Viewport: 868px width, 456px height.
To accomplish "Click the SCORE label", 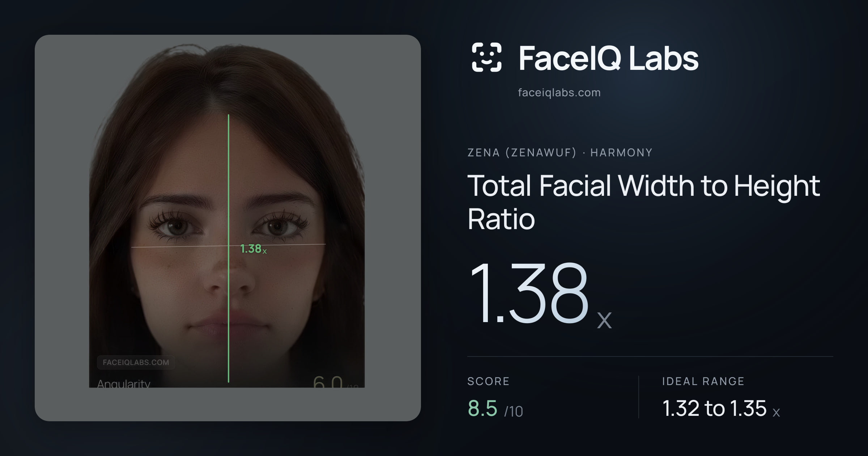I will coord(488,381).
